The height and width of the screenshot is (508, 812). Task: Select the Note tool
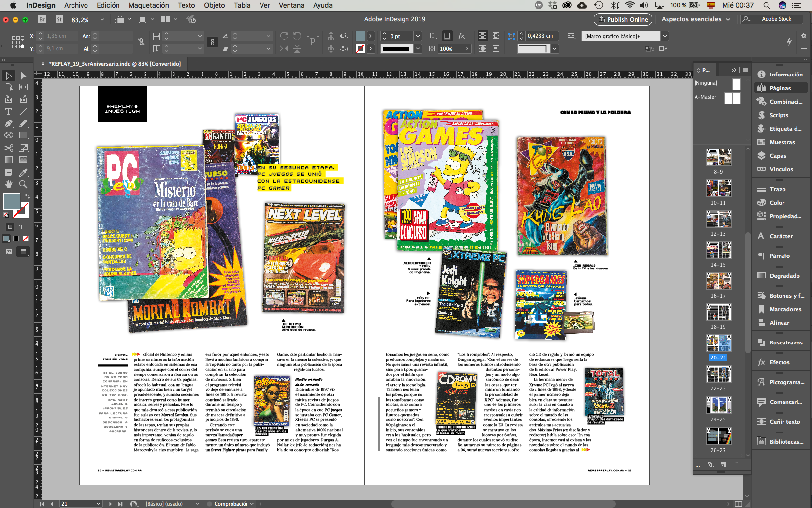pos(9,173)
